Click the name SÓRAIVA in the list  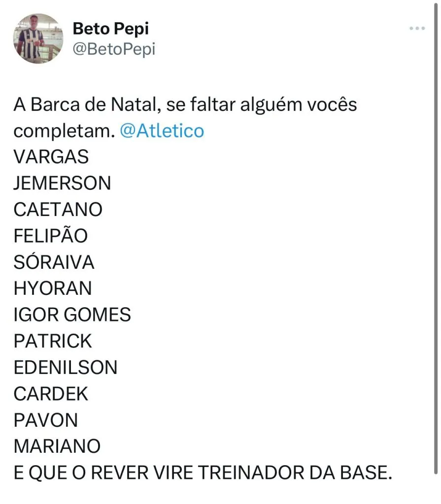(x=54, y=262)
